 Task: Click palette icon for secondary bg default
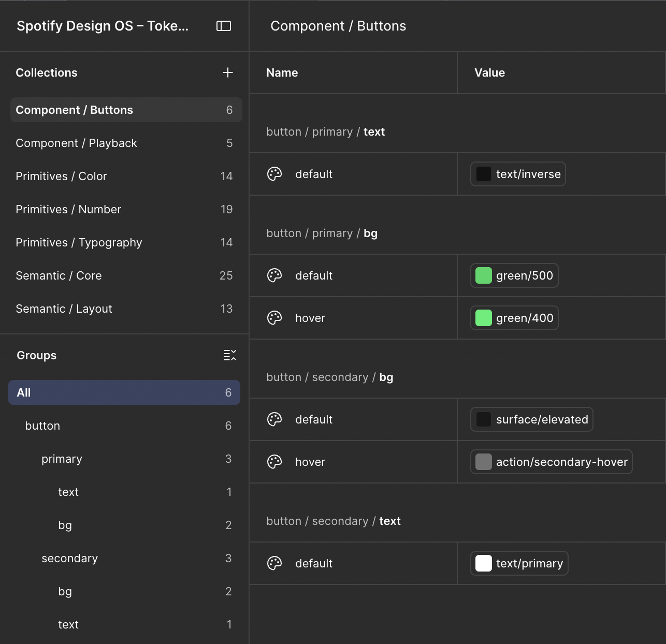pos(274,419)
